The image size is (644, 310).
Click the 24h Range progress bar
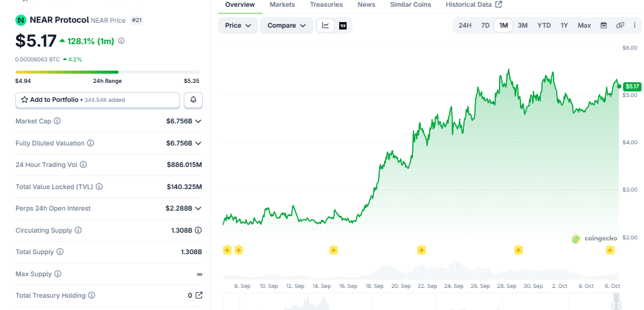[107, 72]
